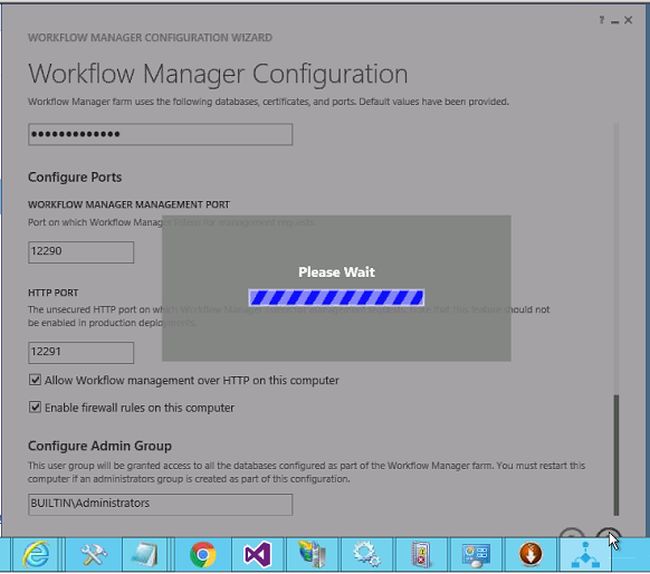Screen dimensions: 650x574
Task: Minimize the configuration wizard window
Action: [x=615, y=21]
